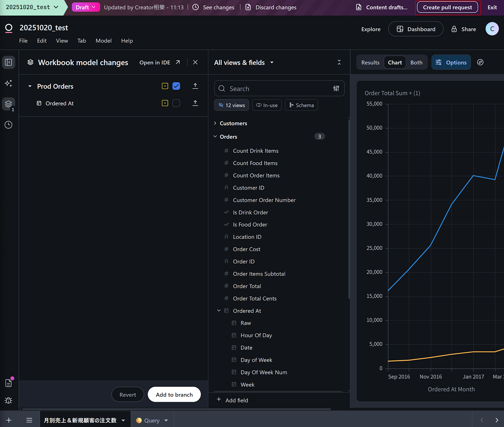
Task: Toggle the In-use fields filter
Action: [x=267, y=105]
